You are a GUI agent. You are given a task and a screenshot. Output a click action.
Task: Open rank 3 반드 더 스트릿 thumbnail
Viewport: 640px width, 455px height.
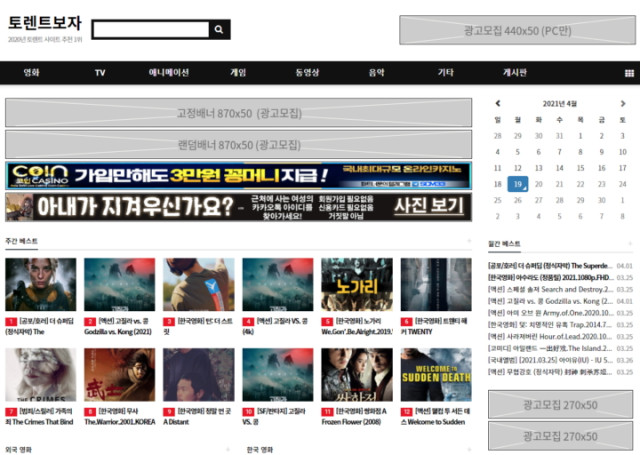pos(199,284)
